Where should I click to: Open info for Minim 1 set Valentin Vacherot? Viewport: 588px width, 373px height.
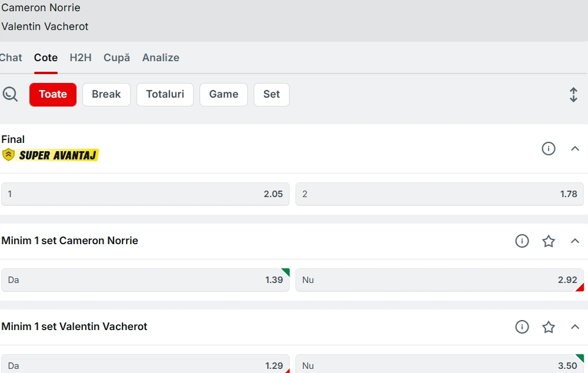click(x=522, y=327)
